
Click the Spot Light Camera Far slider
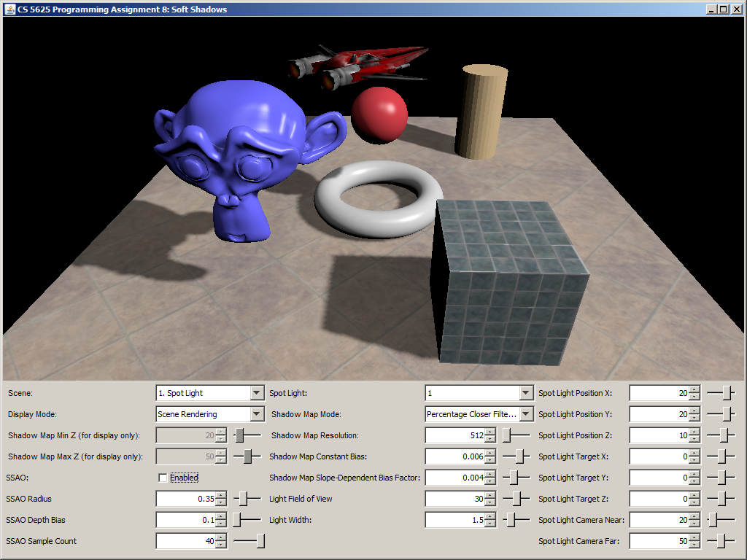[721, 541]
